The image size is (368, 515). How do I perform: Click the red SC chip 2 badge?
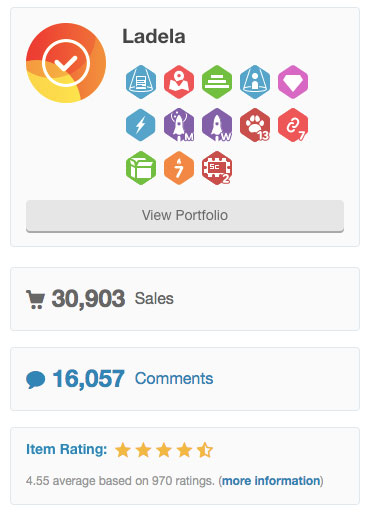217,168
